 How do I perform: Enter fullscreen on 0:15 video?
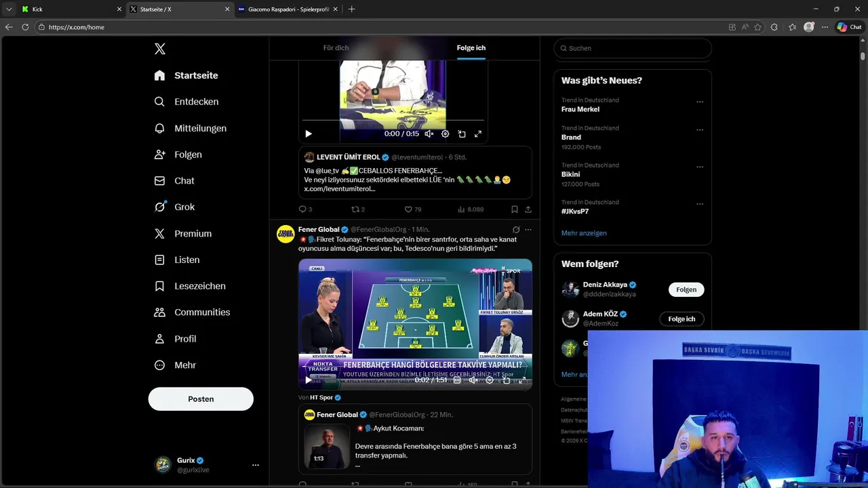click(478, 134)
